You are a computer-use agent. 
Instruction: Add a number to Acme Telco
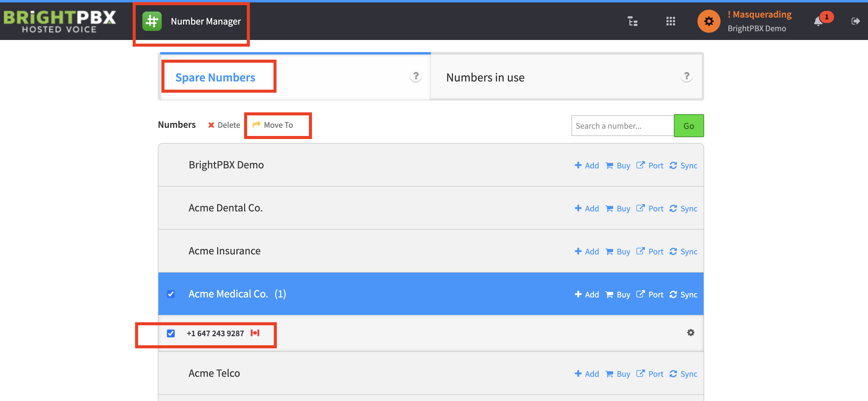coord(587,374)
